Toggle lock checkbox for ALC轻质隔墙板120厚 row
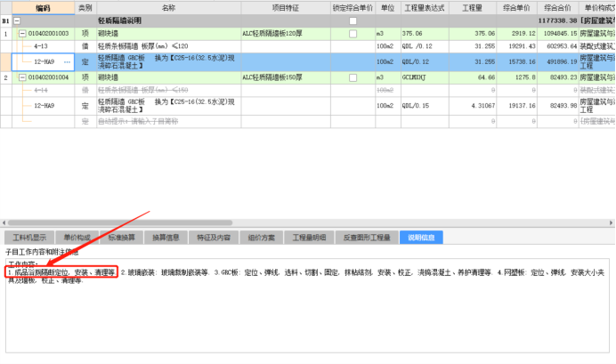616x364 pixels. pyautogui.click(x=353, y=34)
